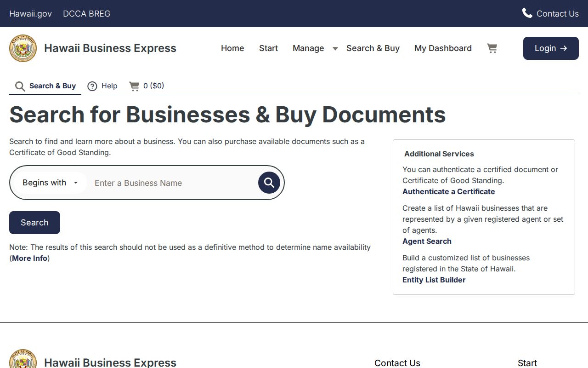Click the Search & Buy tab magnifier icon
This screenshot has height=368, width=588.
click(20, 86)
